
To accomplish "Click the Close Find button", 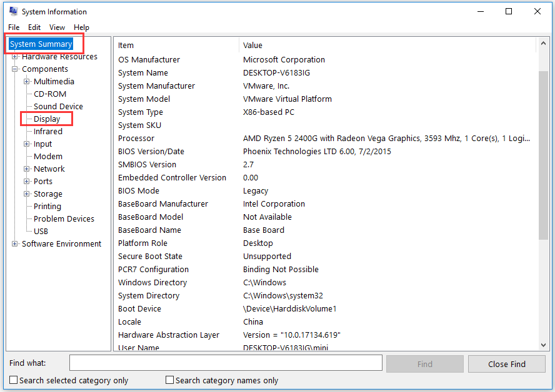I will 506,364.
